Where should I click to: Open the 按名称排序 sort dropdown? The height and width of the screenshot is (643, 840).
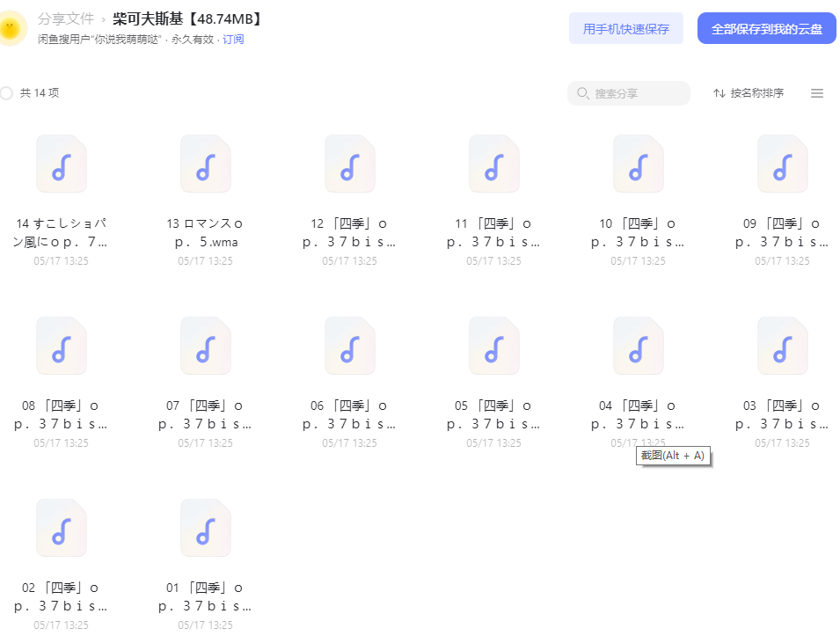(x=749, y=93)
